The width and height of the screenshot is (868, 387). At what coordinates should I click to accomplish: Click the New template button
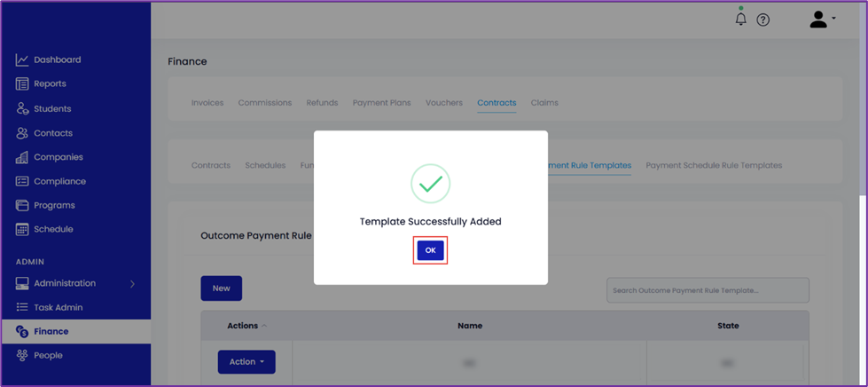221,288
